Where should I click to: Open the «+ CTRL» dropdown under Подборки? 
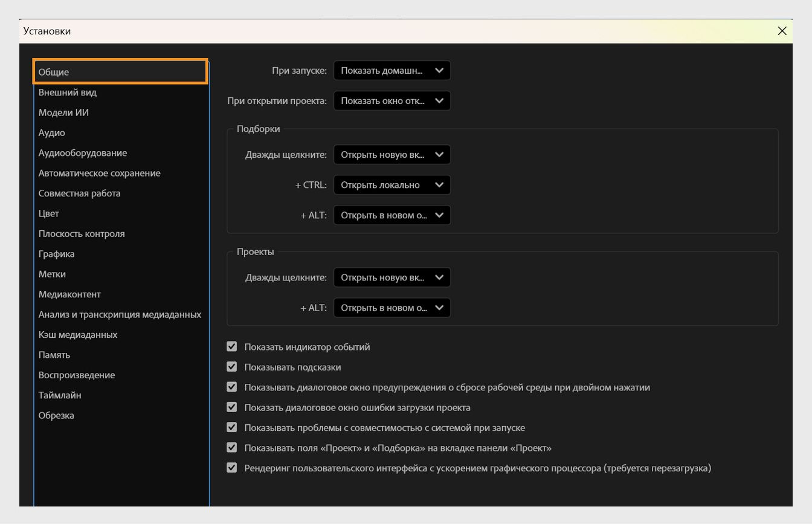(392, 185)
